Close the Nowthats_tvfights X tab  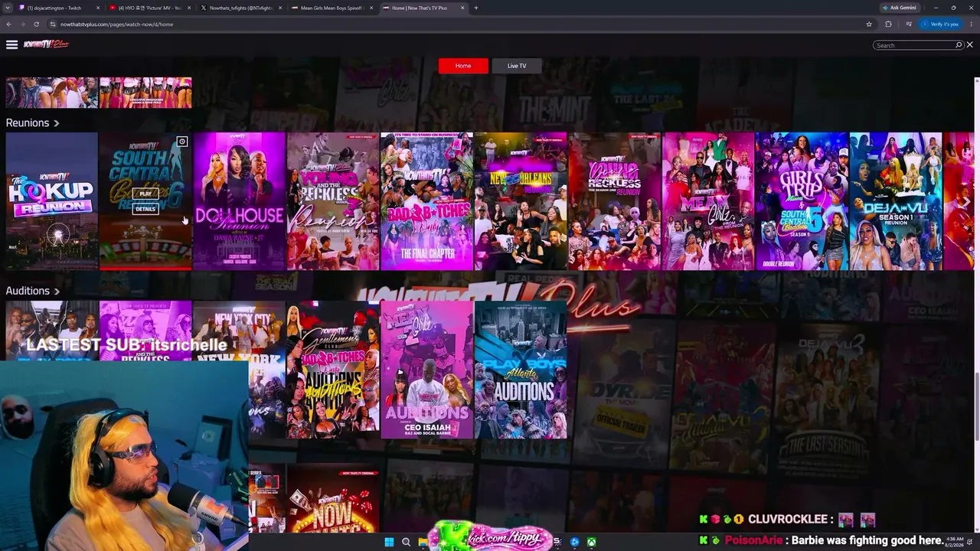pos(280,8)
